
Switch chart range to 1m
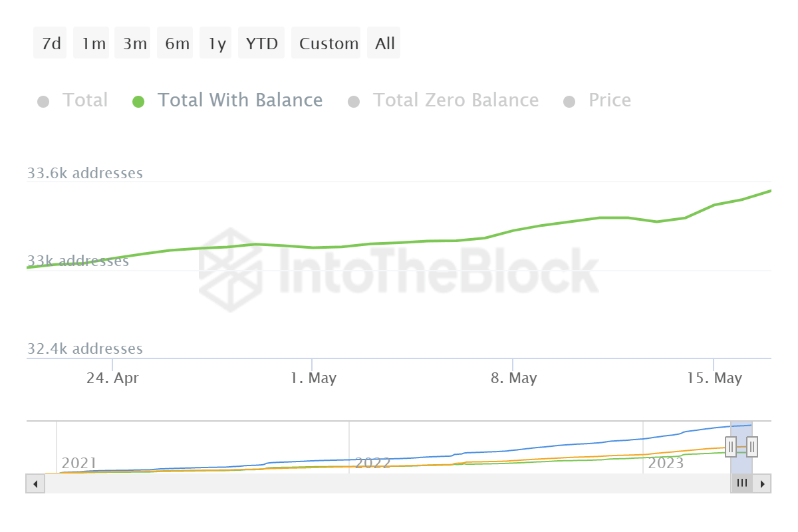pyautogui.click(x=94, y=44)
